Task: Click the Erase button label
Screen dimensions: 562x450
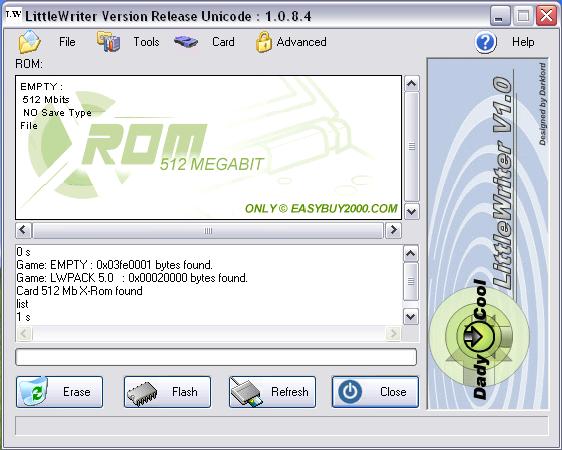Action: (76, 392)
